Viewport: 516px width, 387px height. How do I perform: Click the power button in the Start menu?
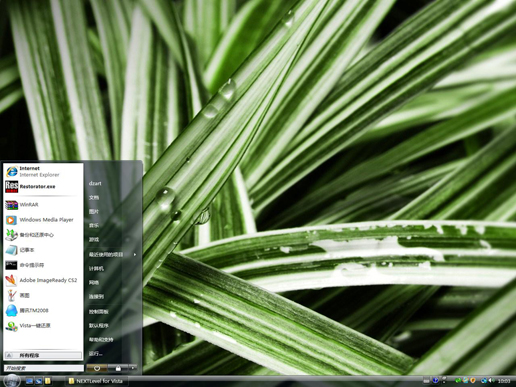click(97, 368)
